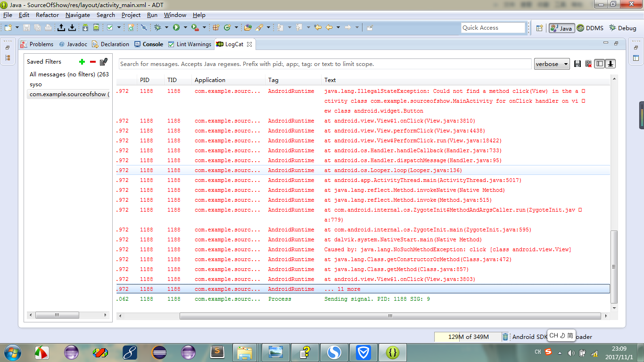This screenshot has height=362, width=644.
Task: Run Android Lint check icon
Action: tap(110, 28)
